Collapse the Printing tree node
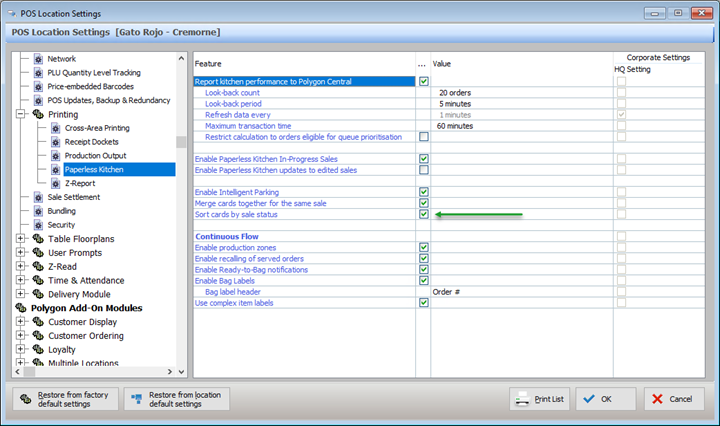Screen dimensions: 720x426 [x=22, y=115]
